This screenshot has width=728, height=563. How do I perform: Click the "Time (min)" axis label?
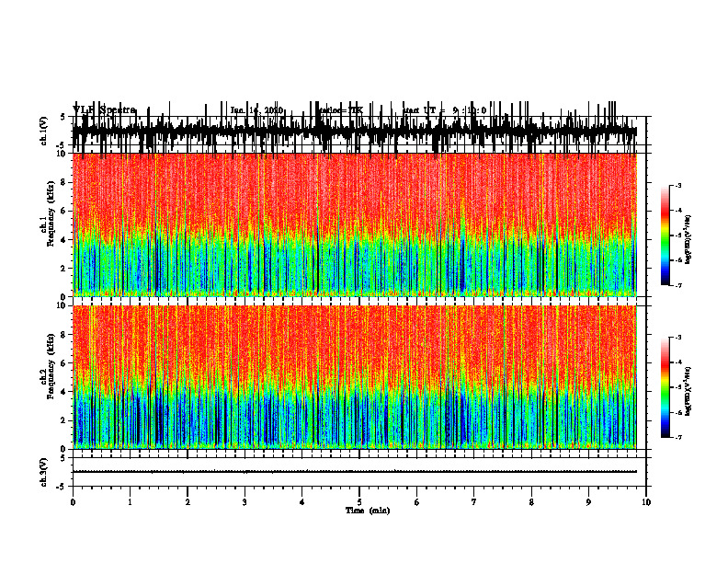[x=368, y=511]
